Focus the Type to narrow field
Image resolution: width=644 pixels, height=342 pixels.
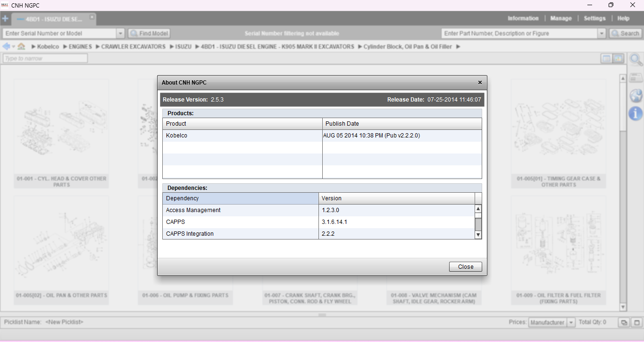click(45, 59)
